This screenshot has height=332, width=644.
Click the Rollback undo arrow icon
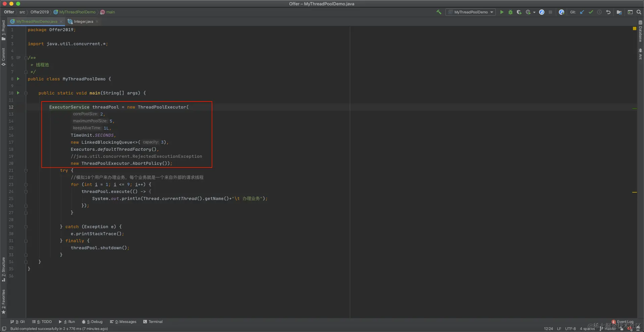click(x=608, y=12)
